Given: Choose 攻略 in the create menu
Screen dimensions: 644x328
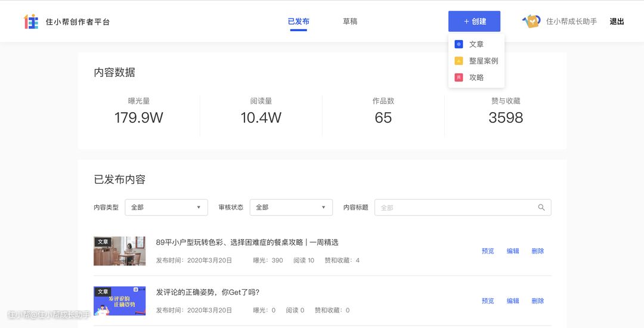Looking at the screenshot, I should tap(476, 78).
